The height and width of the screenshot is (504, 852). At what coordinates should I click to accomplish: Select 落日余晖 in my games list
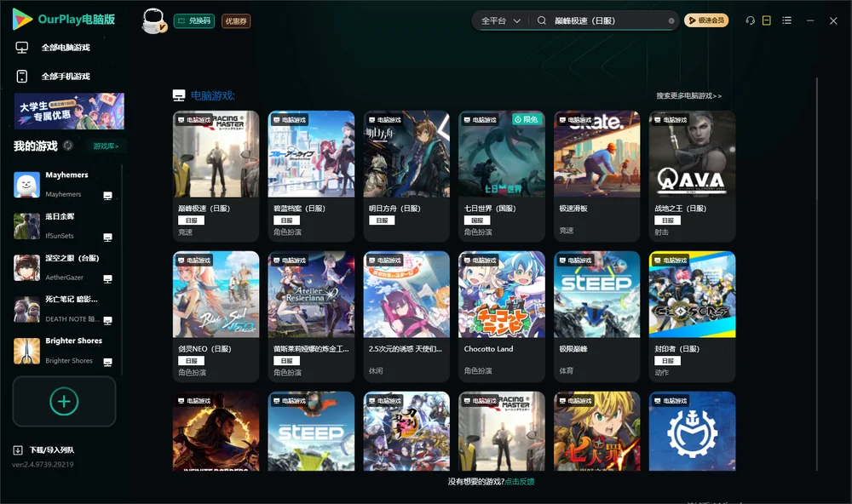pyautogui.click(x=60, y=217)
